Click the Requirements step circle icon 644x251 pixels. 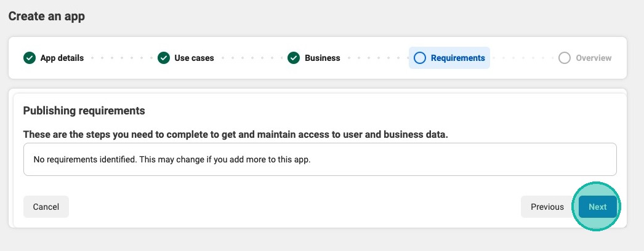[x=420, y=58]
